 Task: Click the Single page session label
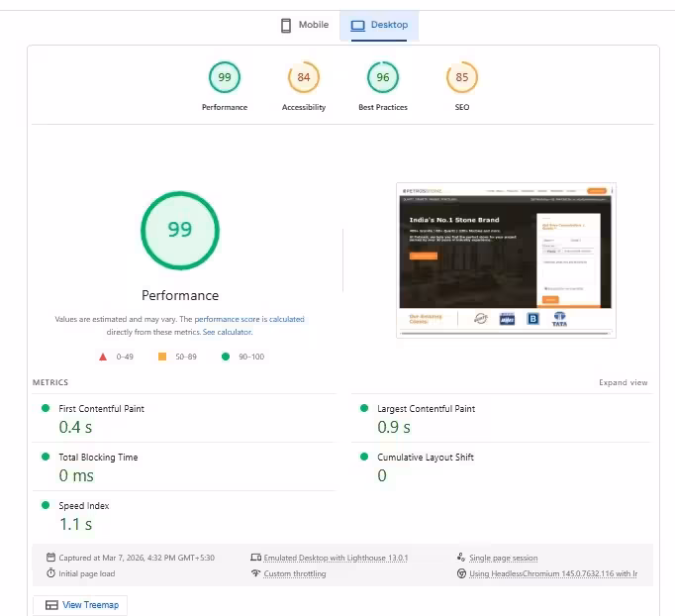[503, 558]
